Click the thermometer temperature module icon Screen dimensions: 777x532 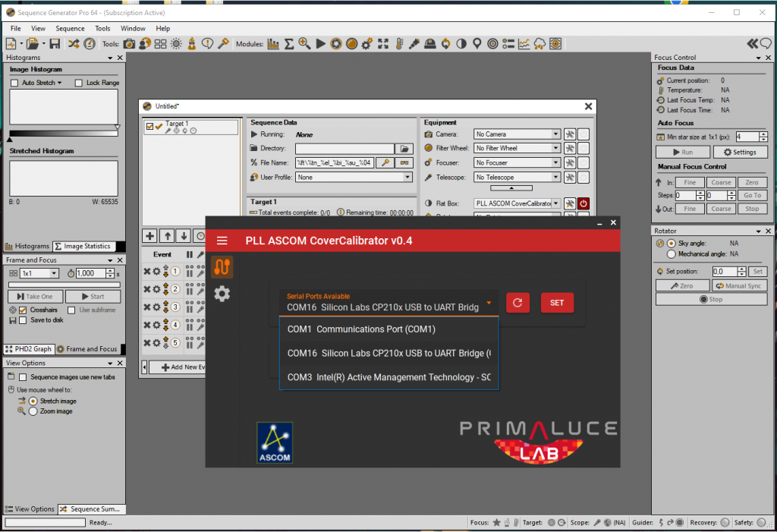398,43
